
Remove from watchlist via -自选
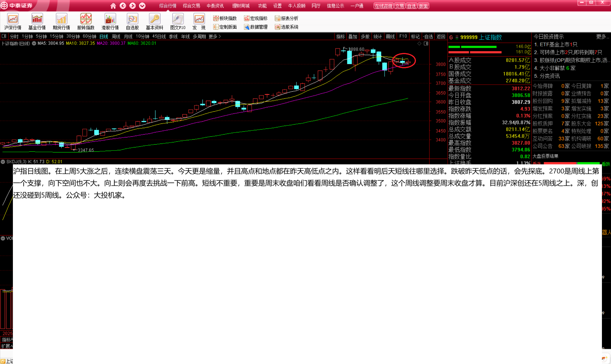pos(428,36)
